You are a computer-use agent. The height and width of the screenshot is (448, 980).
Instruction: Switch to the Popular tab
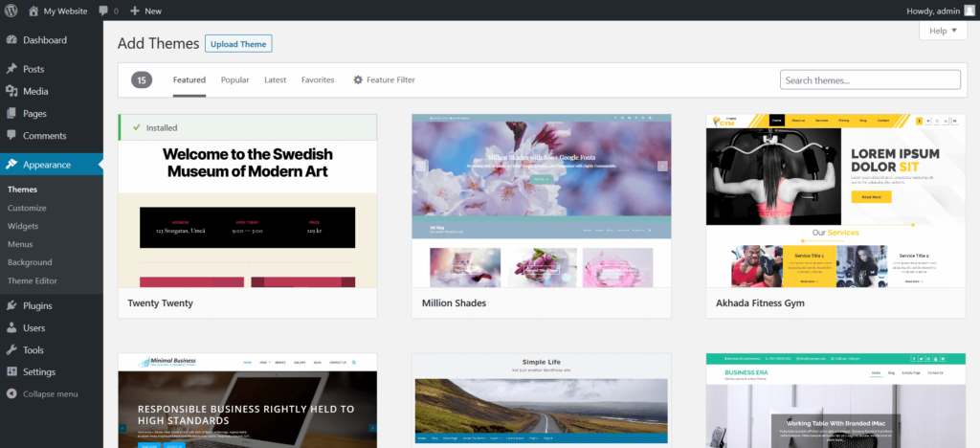tap(235, 80)
